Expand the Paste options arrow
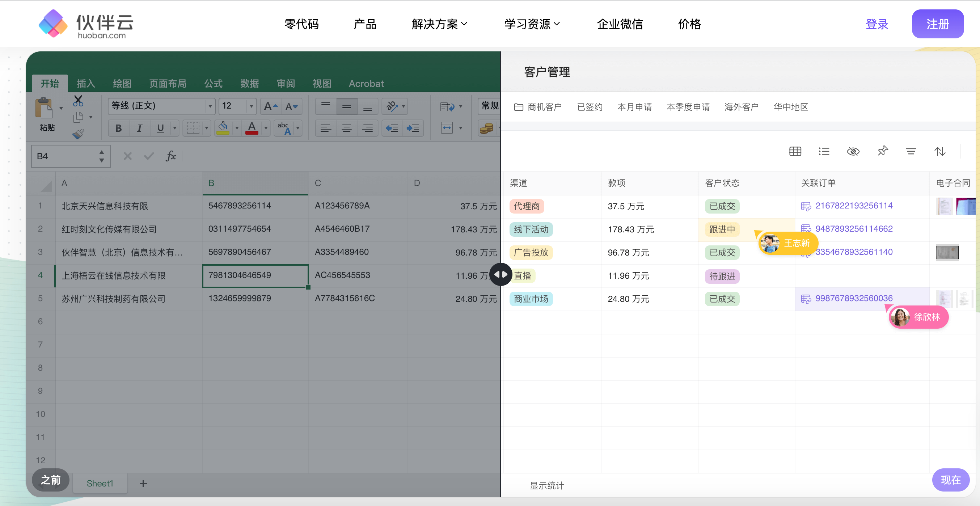980x506 pixels. point(61,109)
